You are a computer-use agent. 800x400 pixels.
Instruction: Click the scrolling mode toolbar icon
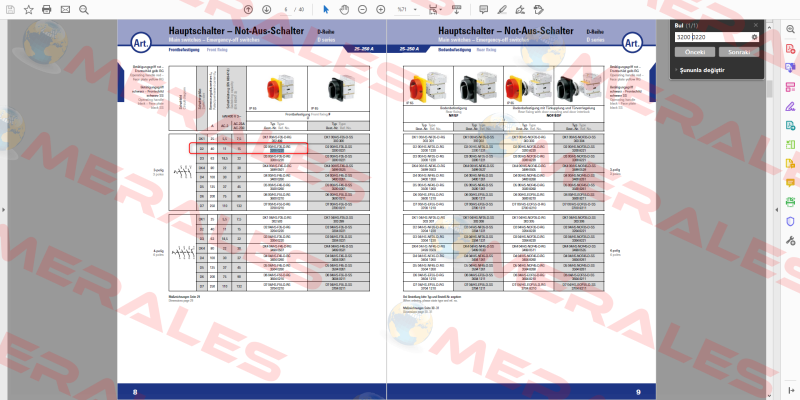(x=456, y=9)
